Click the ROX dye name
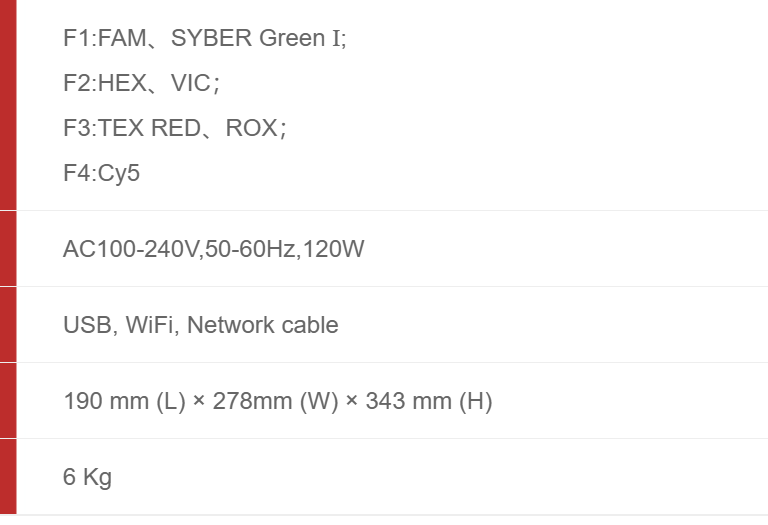The width and height of the screenshot is (768, 525). 251,129
